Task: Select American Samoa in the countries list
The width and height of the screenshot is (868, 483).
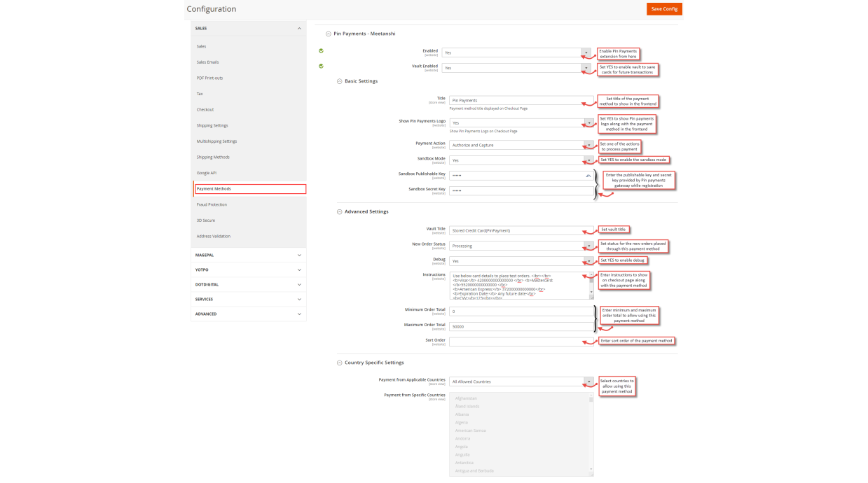Action: point(470,430)
